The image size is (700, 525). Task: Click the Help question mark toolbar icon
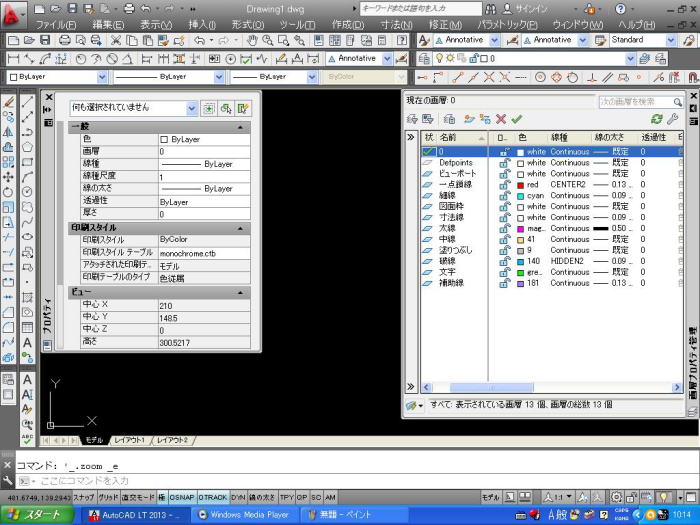[x=401, y=41]
